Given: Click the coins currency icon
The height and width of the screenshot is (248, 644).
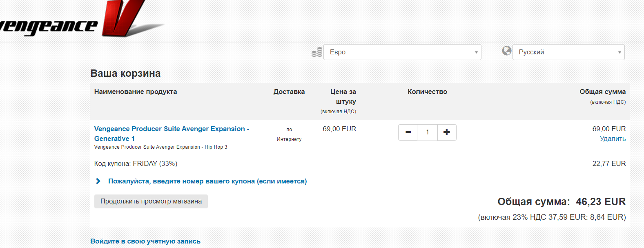Looking at the screenshot, I should coord(317,52).
